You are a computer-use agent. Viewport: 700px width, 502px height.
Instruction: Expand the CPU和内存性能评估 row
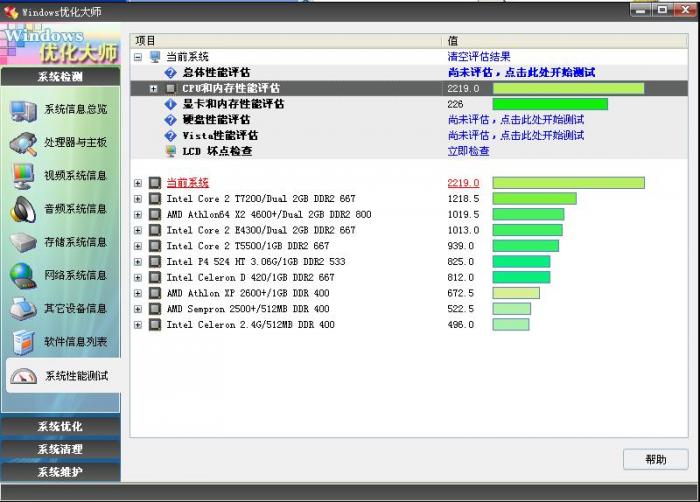coord(154,88)
